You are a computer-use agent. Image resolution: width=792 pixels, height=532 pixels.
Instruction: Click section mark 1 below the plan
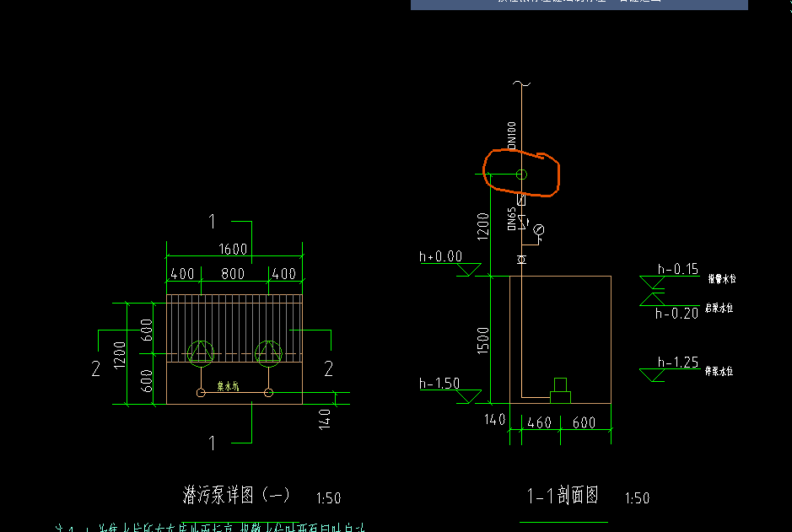tap(213, 443)
